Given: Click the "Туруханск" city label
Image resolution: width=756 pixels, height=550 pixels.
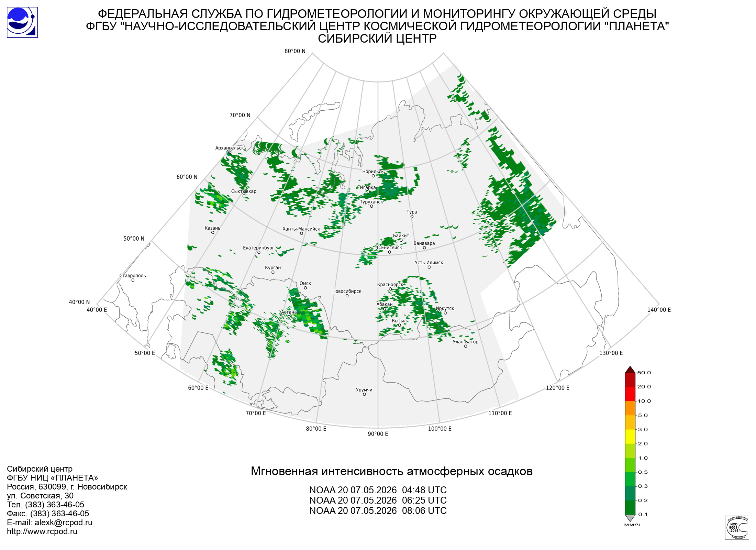Looking at the screenshot, I should click(371, 202).
